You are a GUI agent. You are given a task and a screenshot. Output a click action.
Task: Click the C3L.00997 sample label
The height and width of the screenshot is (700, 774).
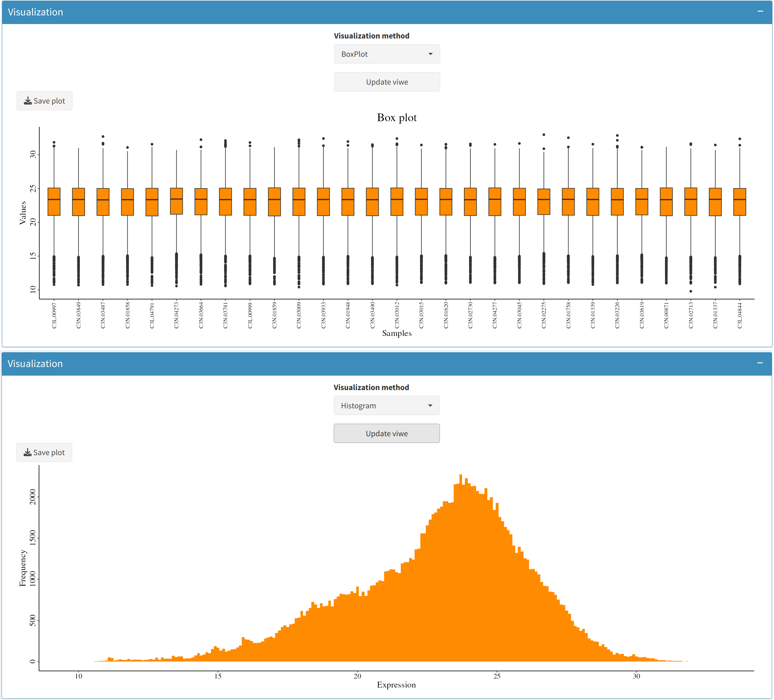(x=54, y=315)
